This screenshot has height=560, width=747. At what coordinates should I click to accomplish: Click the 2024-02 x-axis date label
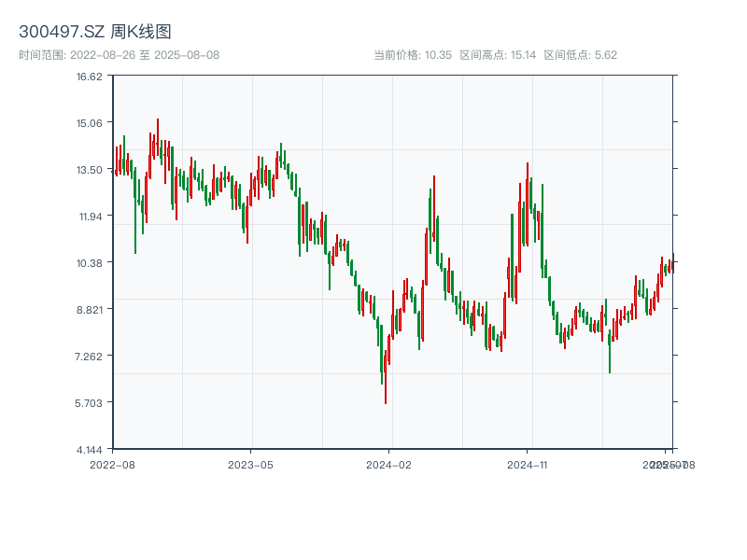[389, 464]
